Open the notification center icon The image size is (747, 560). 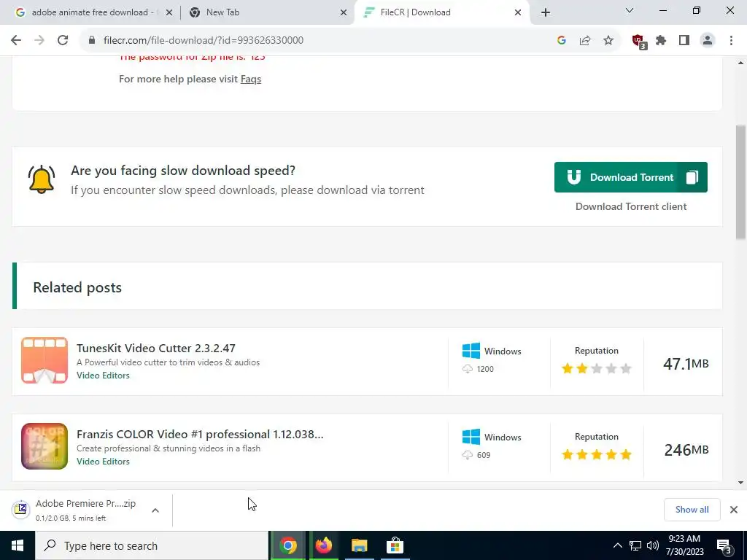click(x=724, y=546)
